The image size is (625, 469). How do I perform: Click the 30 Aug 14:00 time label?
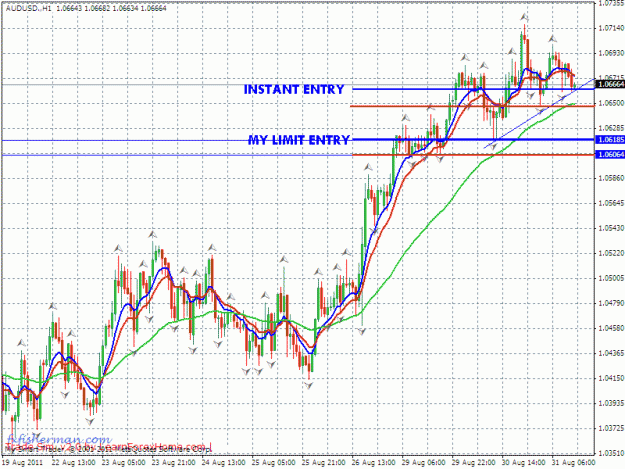coord(524,463)
